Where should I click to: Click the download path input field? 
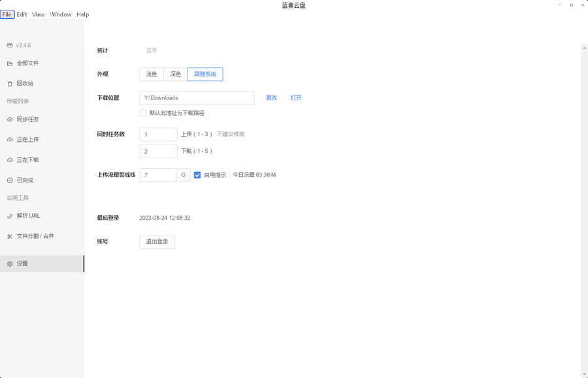(196, 98)
